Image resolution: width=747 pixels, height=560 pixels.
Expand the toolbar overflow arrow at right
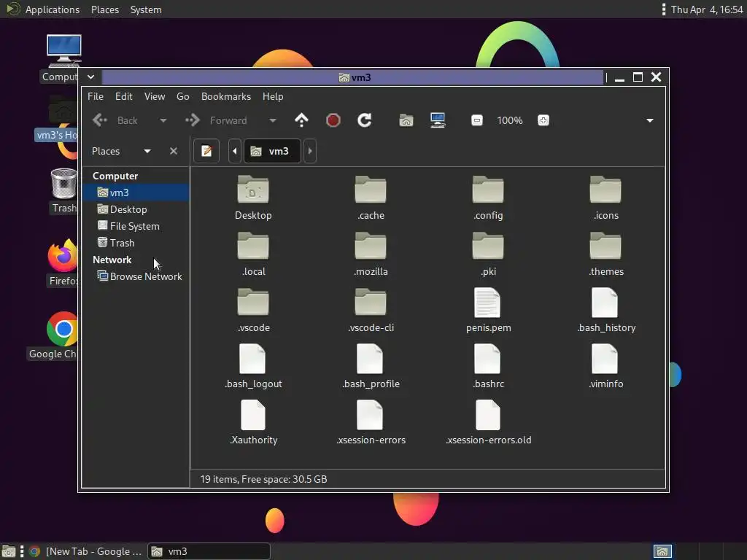pos(650,120)
